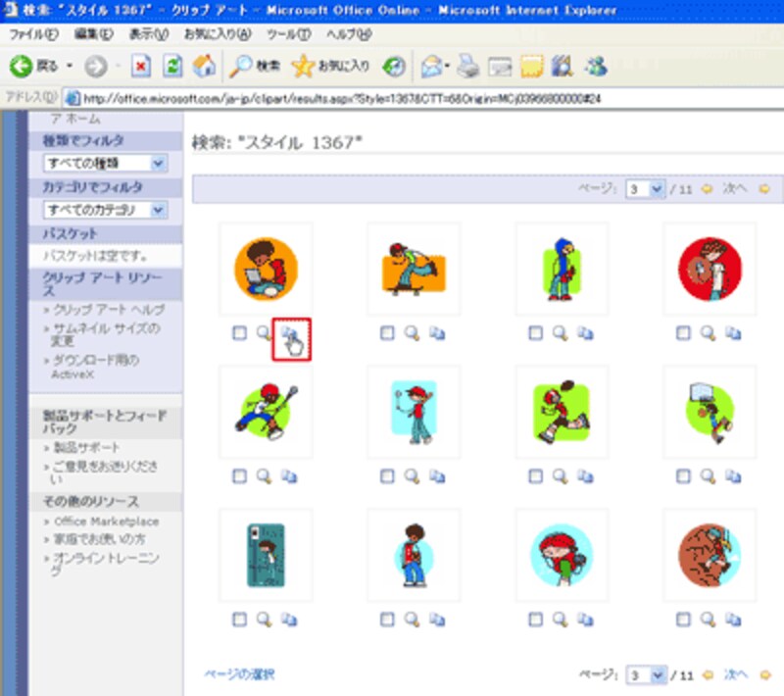Click the Forward arrow toolbar button

(x=95, y=66)
